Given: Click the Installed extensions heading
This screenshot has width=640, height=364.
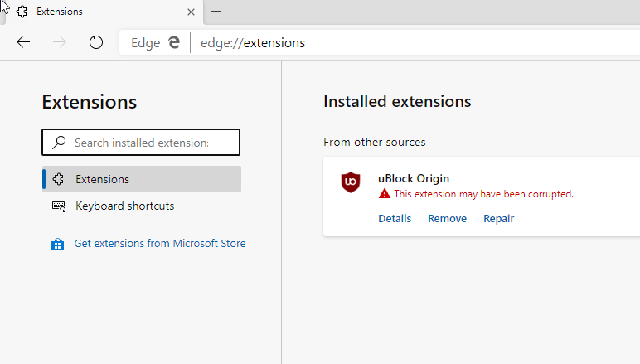Looking at the screenshot, I should point(397,102).
